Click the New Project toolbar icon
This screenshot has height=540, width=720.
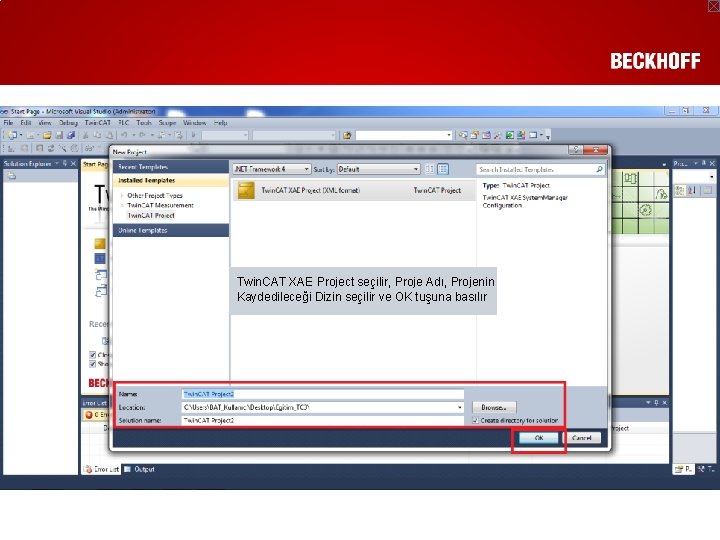[12, 135]
